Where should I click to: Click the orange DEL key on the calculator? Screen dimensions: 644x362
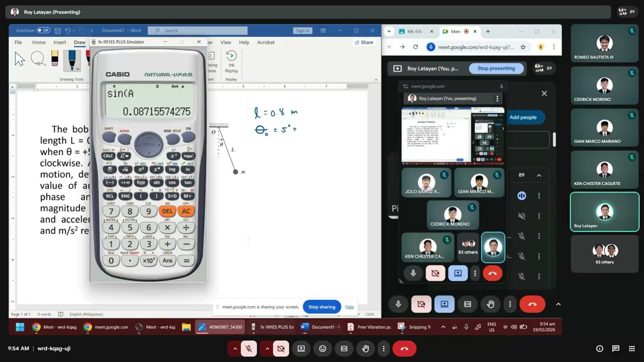(167, 212)
